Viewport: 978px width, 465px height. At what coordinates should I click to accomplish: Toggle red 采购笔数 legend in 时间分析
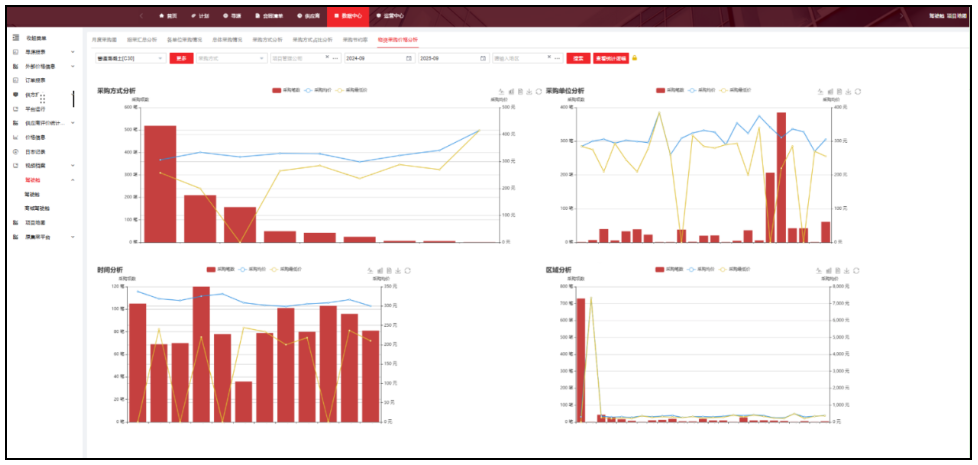click(x=220, y=269)
